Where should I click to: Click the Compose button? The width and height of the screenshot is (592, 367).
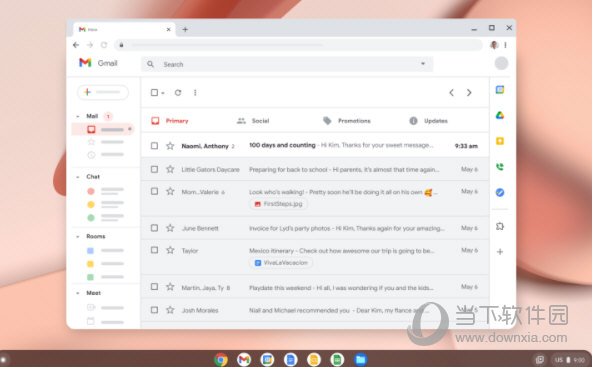coord(103,92)
